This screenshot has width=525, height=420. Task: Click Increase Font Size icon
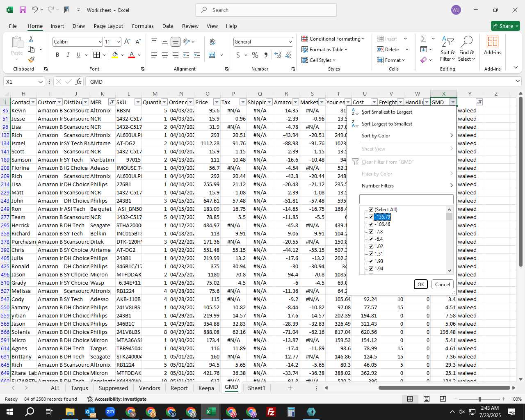127,41
